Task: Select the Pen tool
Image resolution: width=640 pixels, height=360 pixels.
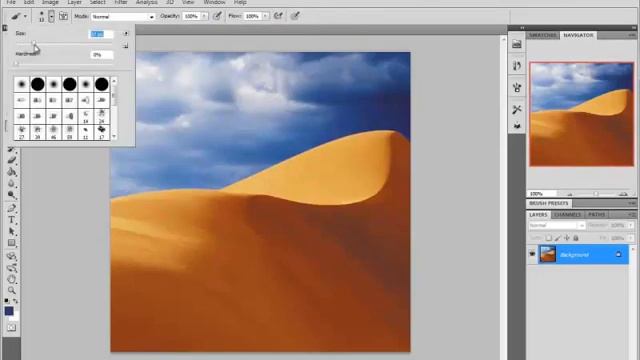Action: click(x=11, y=208)
